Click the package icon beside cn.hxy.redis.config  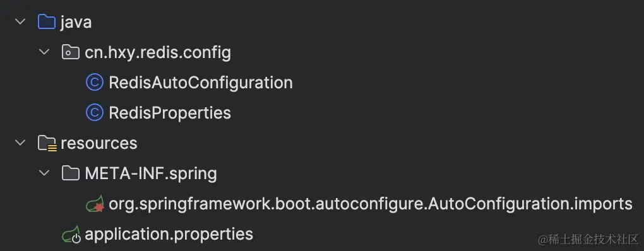[x=71, y=52]
